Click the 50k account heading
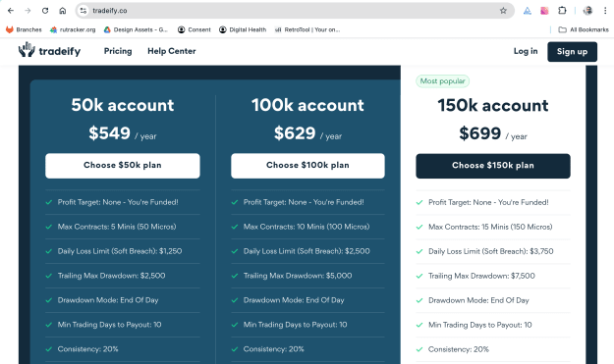 coord(123,105)
